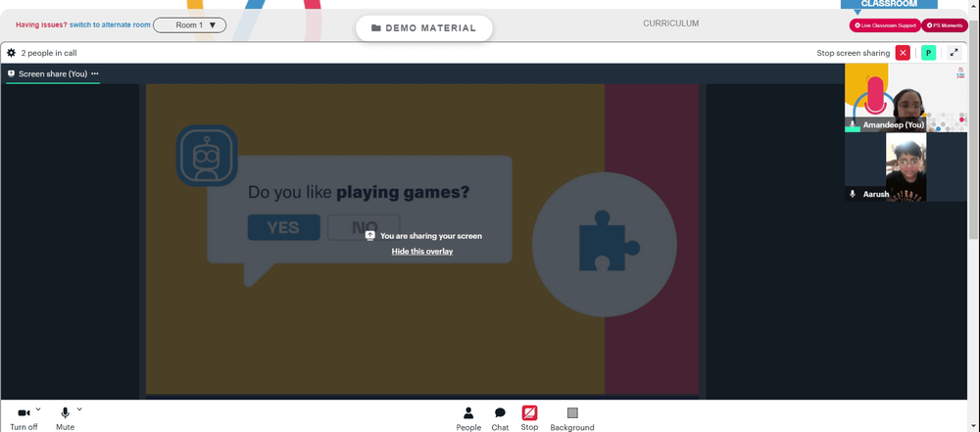980x432 pixels.
Task: Open camera options chevron beside Turn off
Action: 38,409
